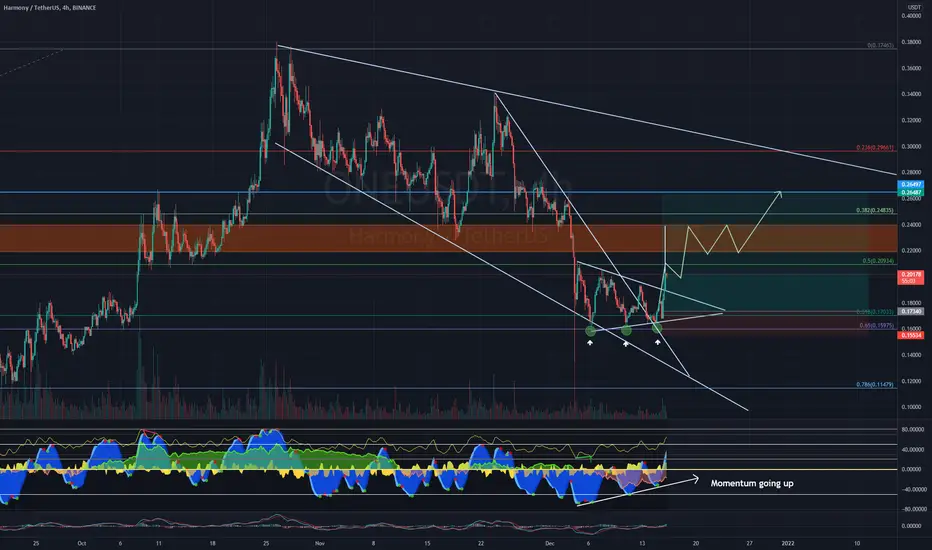Click the 0.14000 price axis tick
Screen dimensions: 932x550
coord(911,355)
